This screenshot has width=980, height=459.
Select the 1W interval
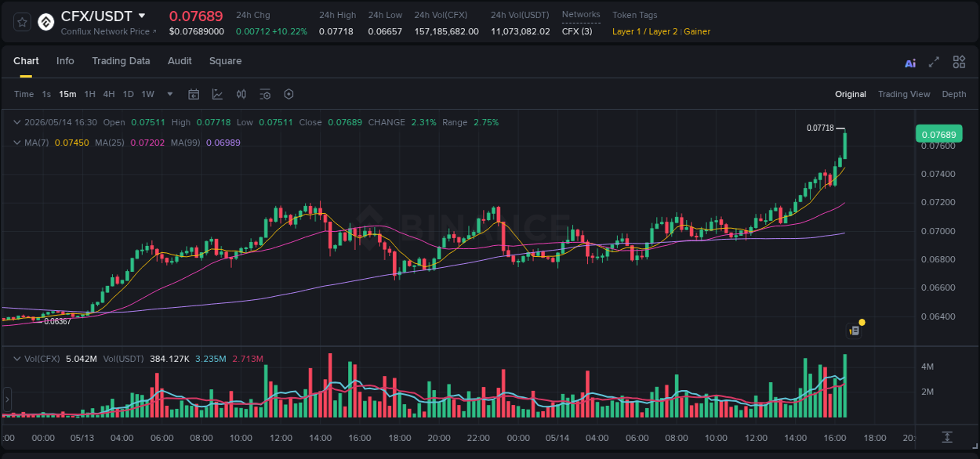click(x=147, y=94)
